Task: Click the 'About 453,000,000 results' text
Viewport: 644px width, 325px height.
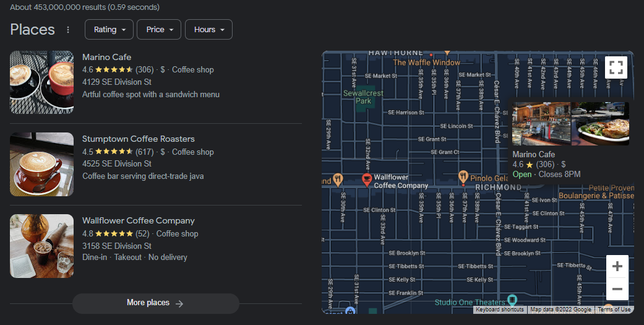Action: pos(85,7)
